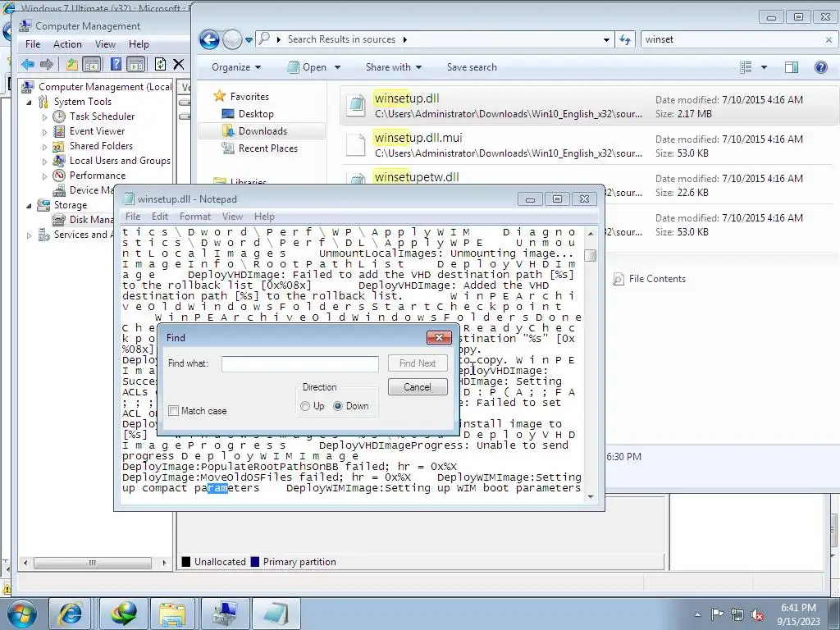
Task: Select the Up direction radio button
Action: (x=305, y=406)
